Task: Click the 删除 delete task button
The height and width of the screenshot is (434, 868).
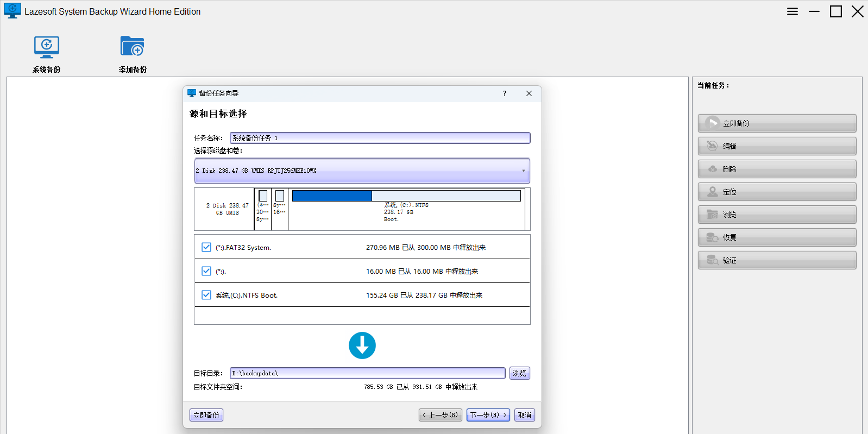Action: point(777,169)
